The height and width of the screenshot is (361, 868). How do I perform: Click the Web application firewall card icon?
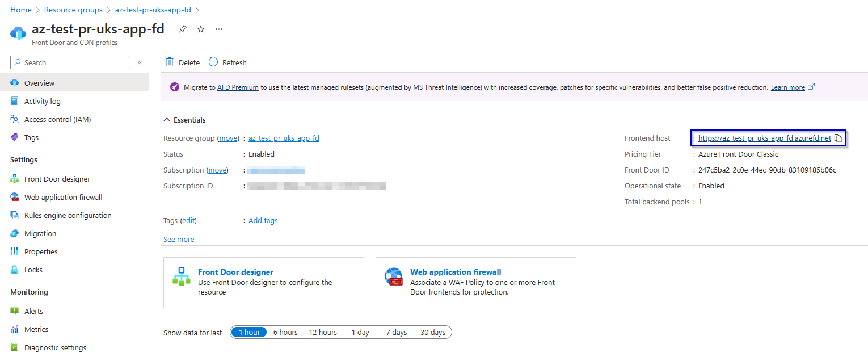[394, 276]
